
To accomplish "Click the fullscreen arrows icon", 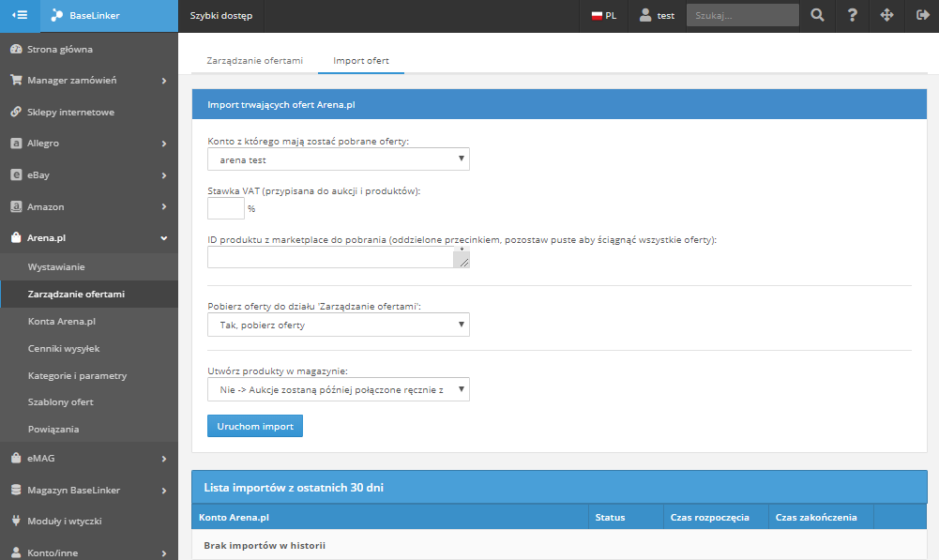I will (x=886, y=16).
